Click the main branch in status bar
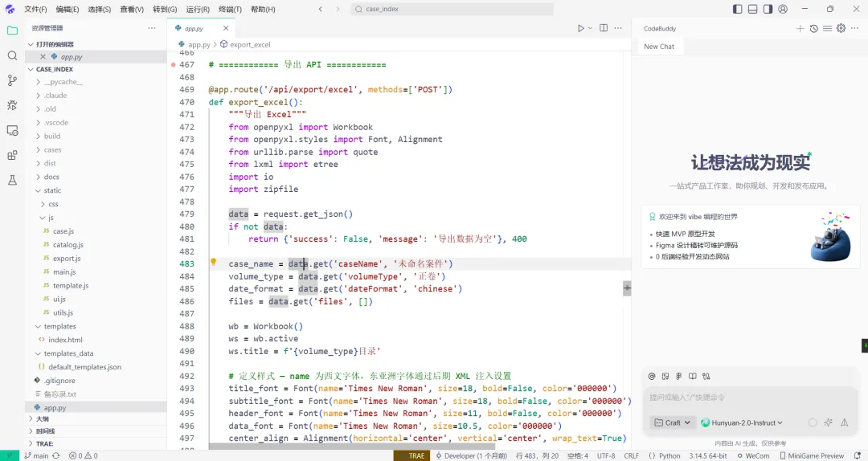Viewport: 868px width, 461px height. (x=36, y=456)
